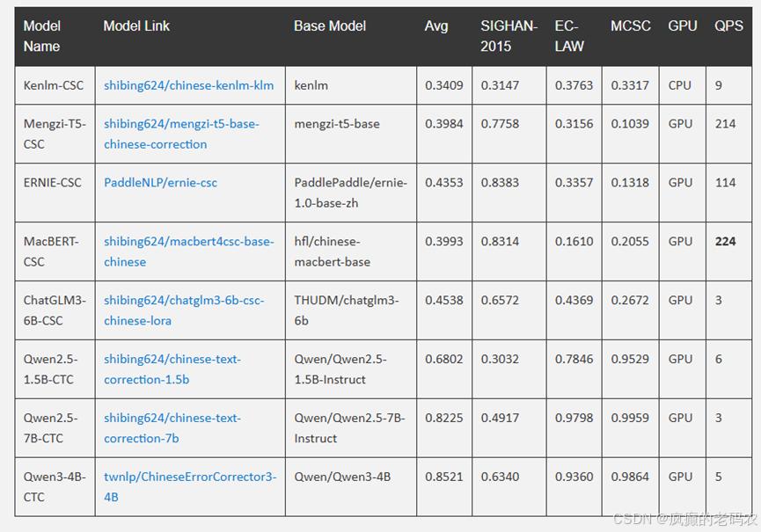761x532 pixels.
Task: Click EC-LAW value 0.7846
Action: pos(574,359)
